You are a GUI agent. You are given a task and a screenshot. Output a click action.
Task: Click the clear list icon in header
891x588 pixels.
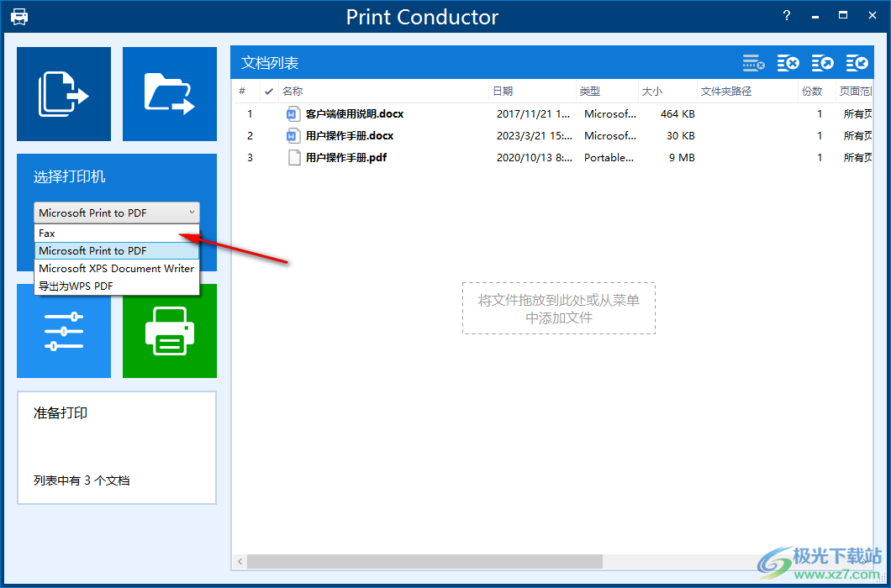pos(753,63)
